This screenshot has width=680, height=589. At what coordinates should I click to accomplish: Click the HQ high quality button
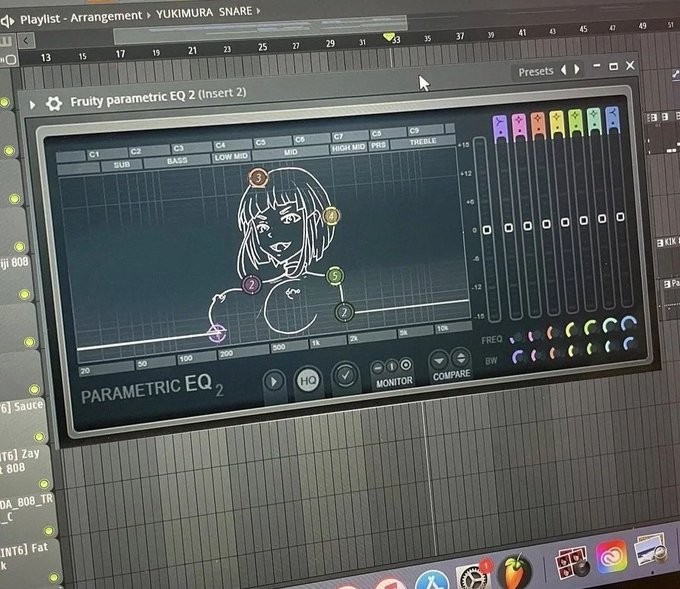click(x=307, y=382)
